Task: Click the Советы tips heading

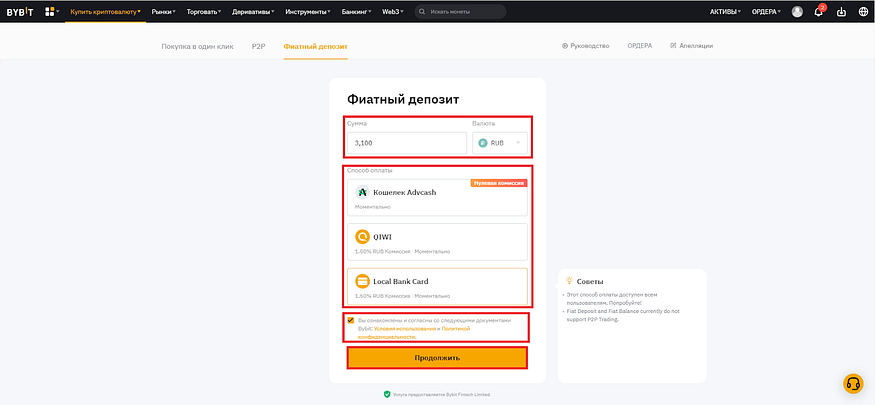Action: pos(590,282)
